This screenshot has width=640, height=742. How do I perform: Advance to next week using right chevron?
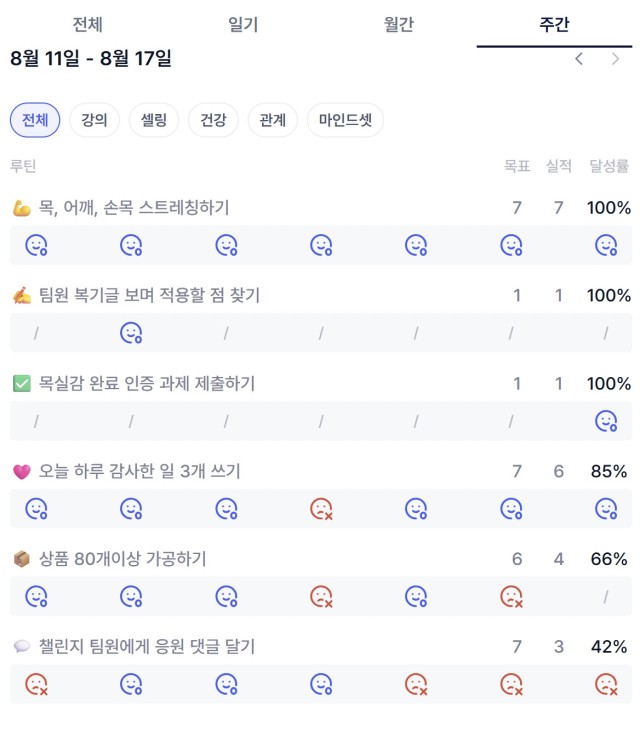[615, 59]
